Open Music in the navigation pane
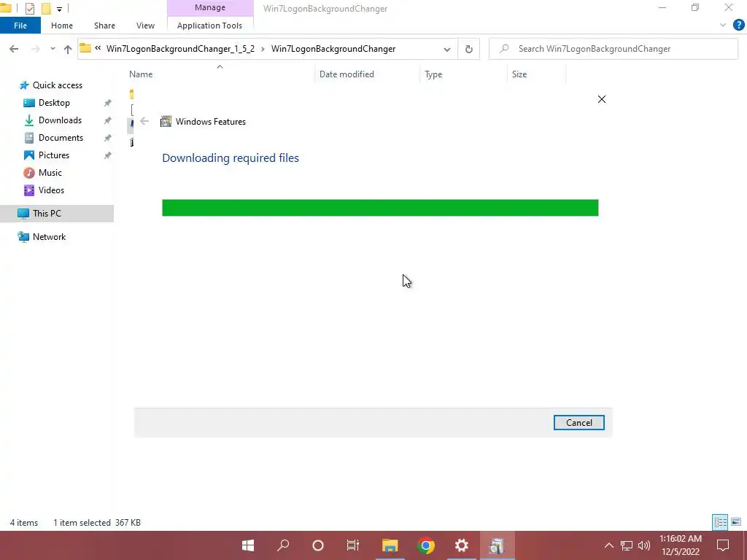 50,173
